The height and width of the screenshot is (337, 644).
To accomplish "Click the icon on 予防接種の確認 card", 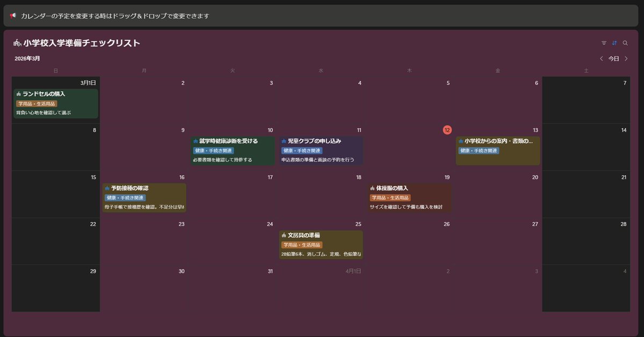I will click(x=107, y=188).
